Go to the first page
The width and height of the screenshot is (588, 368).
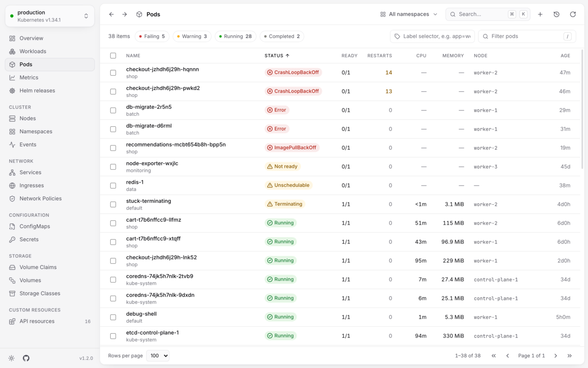(494, 356)
